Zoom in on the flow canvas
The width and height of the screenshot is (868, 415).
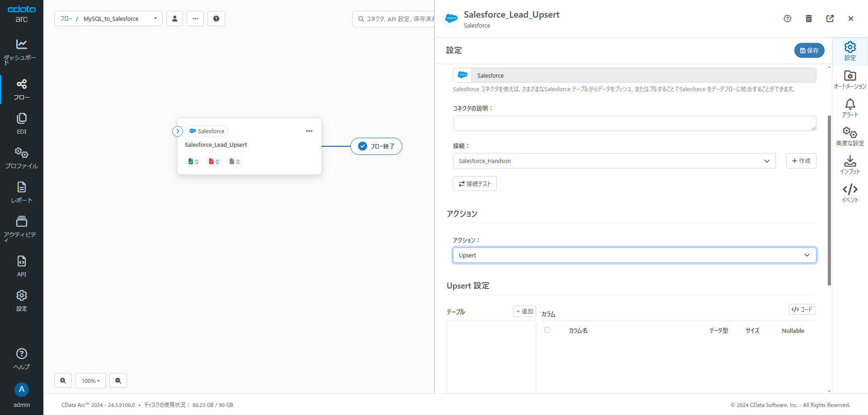63,381
